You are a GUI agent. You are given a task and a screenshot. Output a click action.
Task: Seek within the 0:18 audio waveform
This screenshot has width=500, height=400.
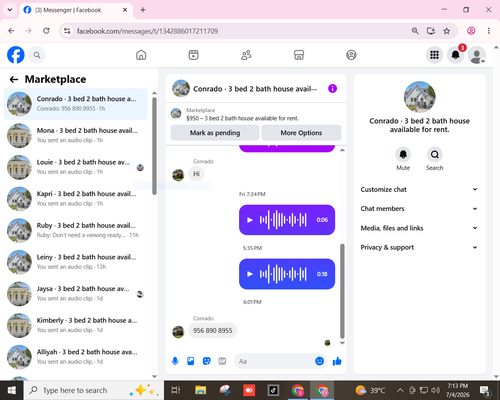pos(283,274)
